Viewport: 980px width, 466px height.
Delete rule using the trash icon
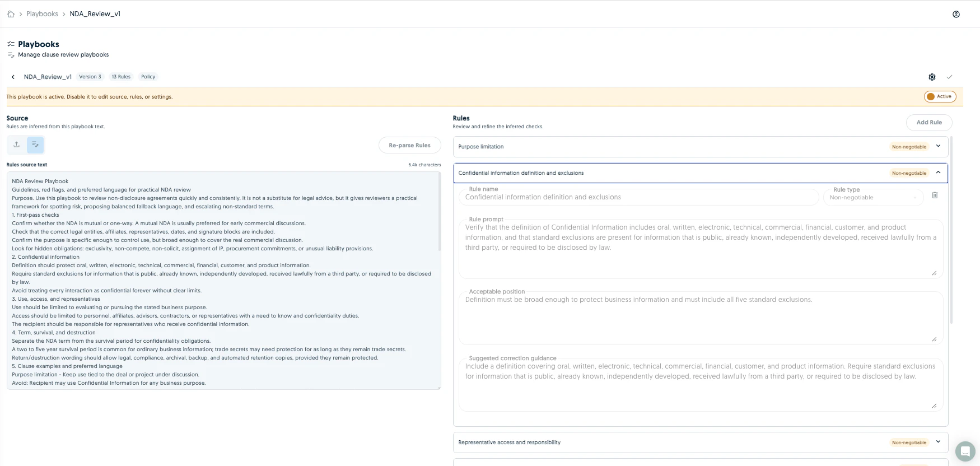tap(935, 195)
